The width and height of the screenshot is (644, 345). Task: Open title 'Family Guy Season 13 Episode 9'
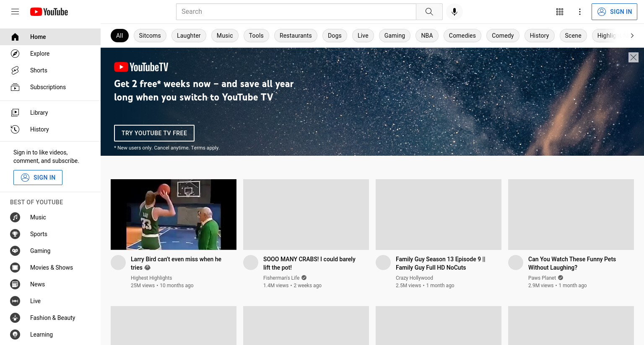[441, 263]
